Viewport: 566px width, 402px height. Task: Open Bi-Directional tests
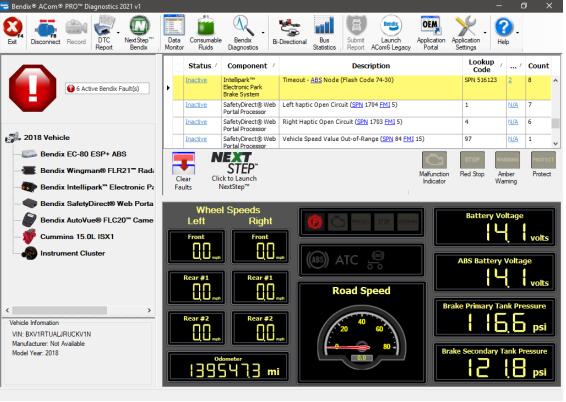tap(289, 32)
